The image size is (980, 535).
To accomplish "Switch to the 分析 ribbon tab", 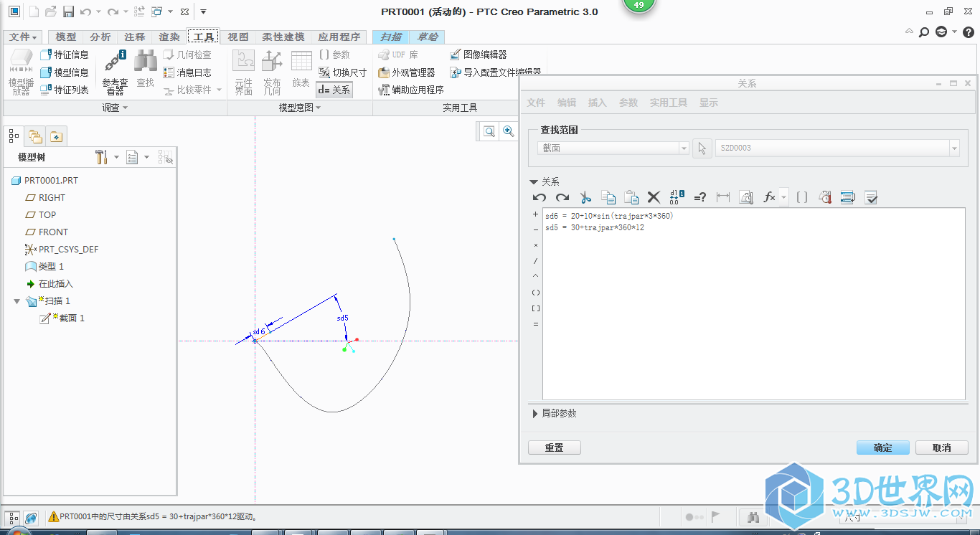I will point(100,37).
